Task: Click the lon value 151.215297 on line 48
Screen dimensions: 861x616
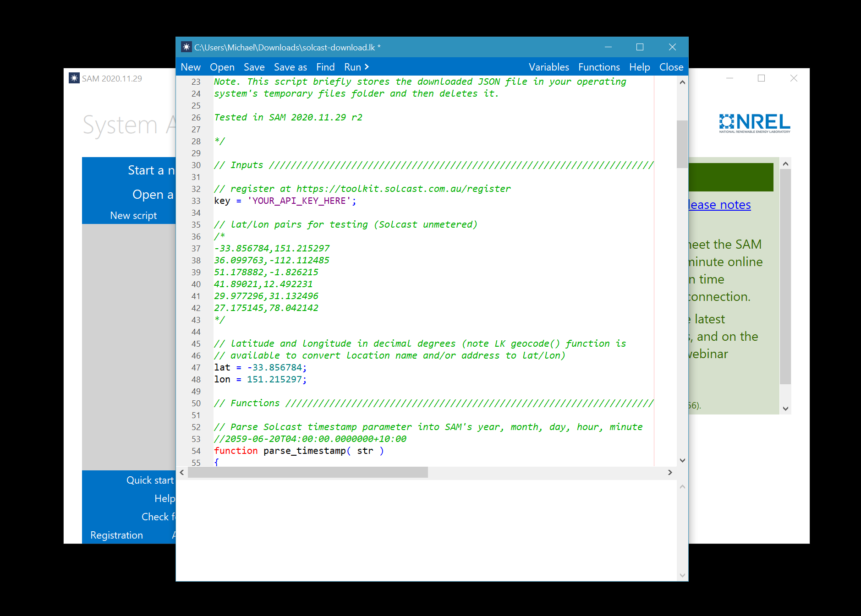Action: pos(274,379)
